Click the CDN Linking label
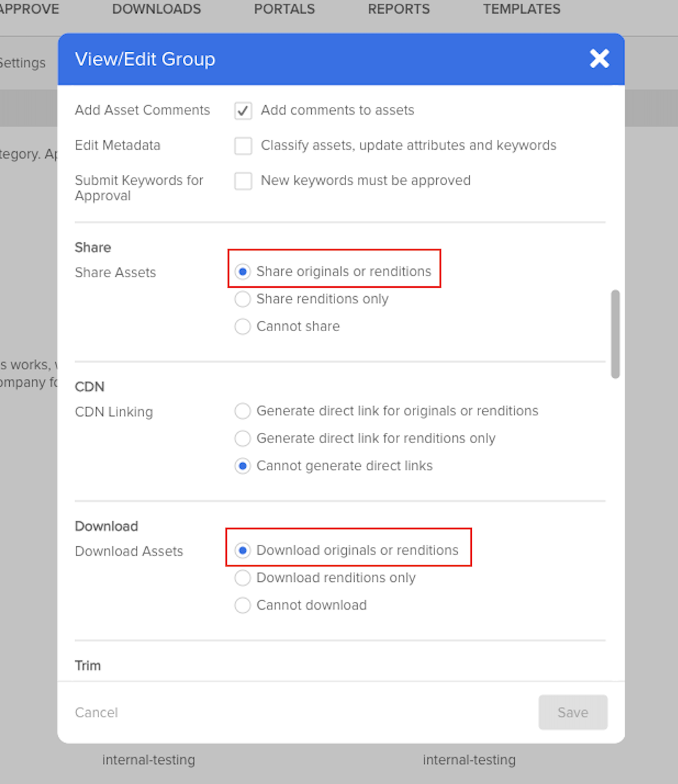Image resolution: width=678 pixels, height=784 pixels. pyautogui.click(x=114, y=412)
